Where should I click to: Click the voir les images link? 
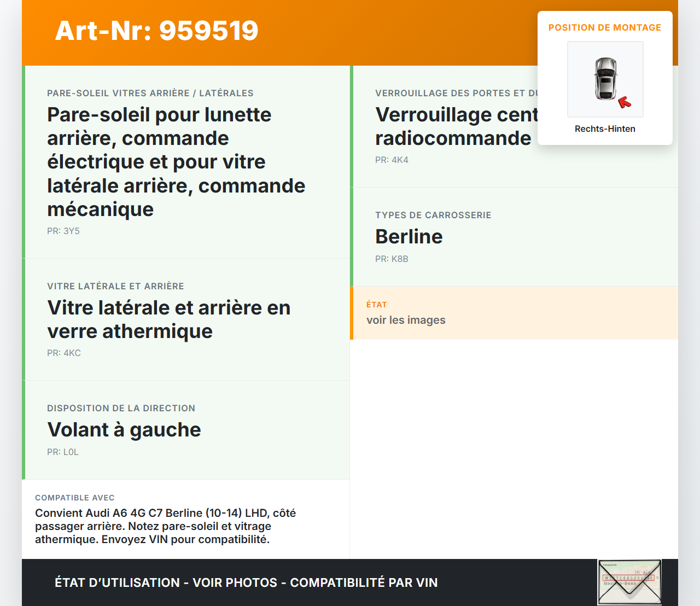pos(406,320)
